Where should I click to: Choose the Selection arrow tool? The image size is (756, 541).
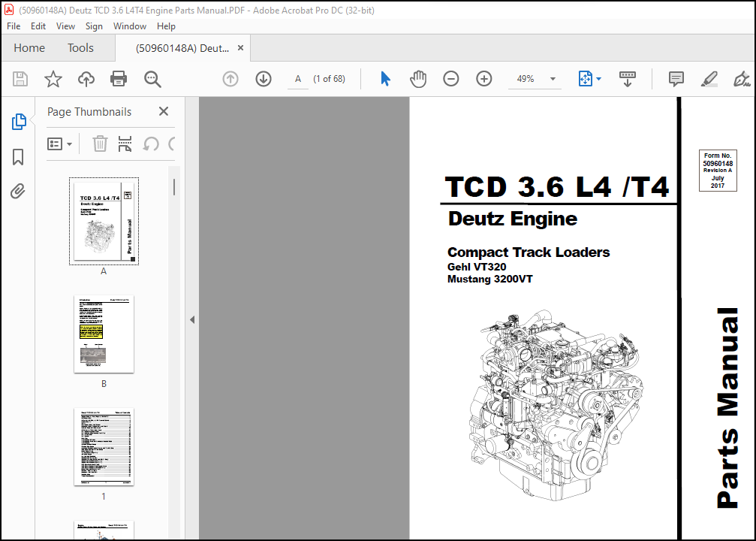(x=385, y=79)
